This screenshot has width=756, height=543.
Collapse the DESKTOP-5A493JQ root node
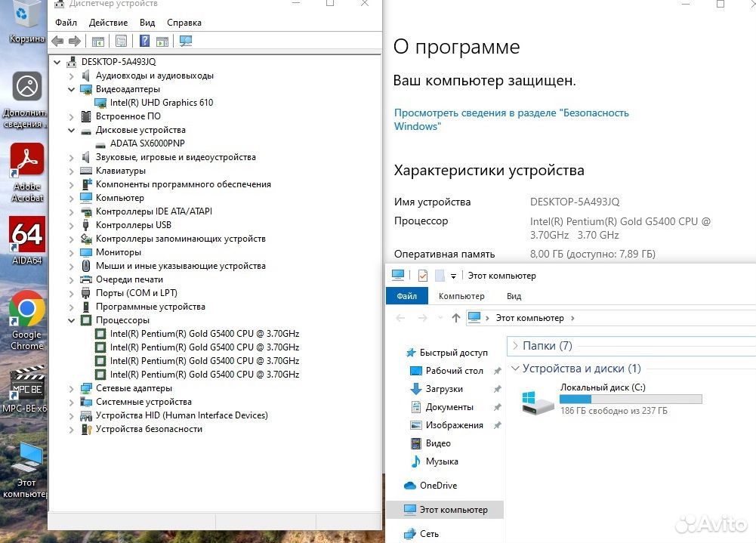57,62
